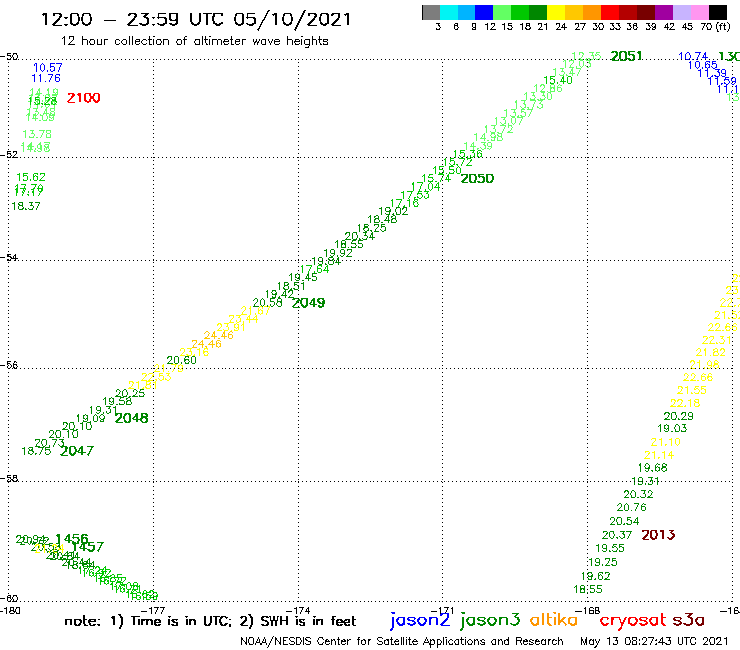The height and width of the screenshot is (650, 740).
Task: Click the green time marker 1457
Action: [x=87, y=547]
